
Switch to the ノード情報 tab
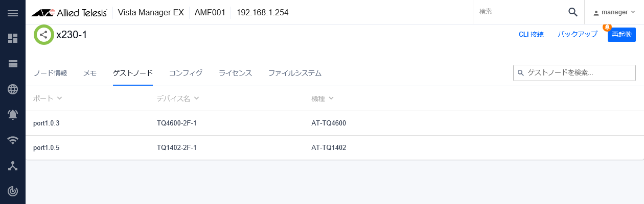[50, 73]
